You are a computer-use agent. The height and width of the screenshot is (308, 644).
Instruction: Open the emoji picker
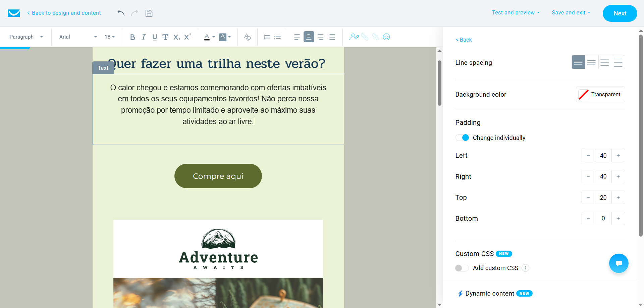pyautogui.click(x=386, y=37)
